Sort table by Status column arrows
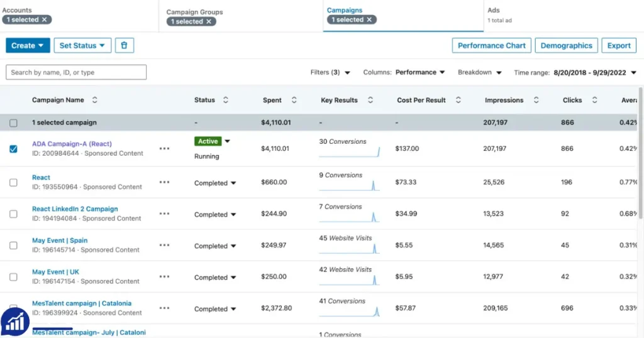The width and height of the screenshot is (644, 338). [226, 100]
